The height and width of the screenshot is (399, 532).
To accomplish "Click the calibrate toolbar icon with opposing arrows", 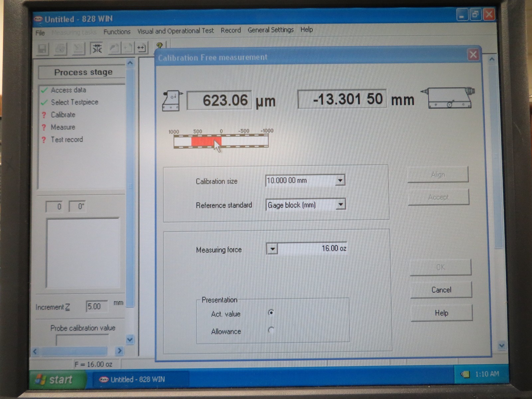I will tap(97, 49).
